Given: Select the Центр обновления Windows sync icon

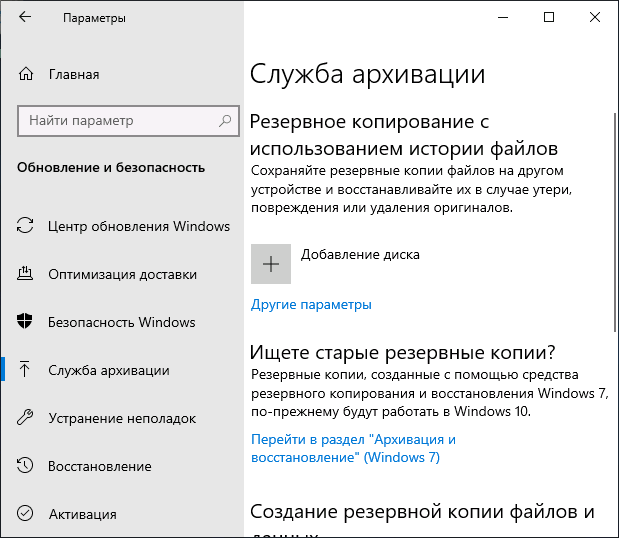Looking at the screenshot, I should [25, 226].
